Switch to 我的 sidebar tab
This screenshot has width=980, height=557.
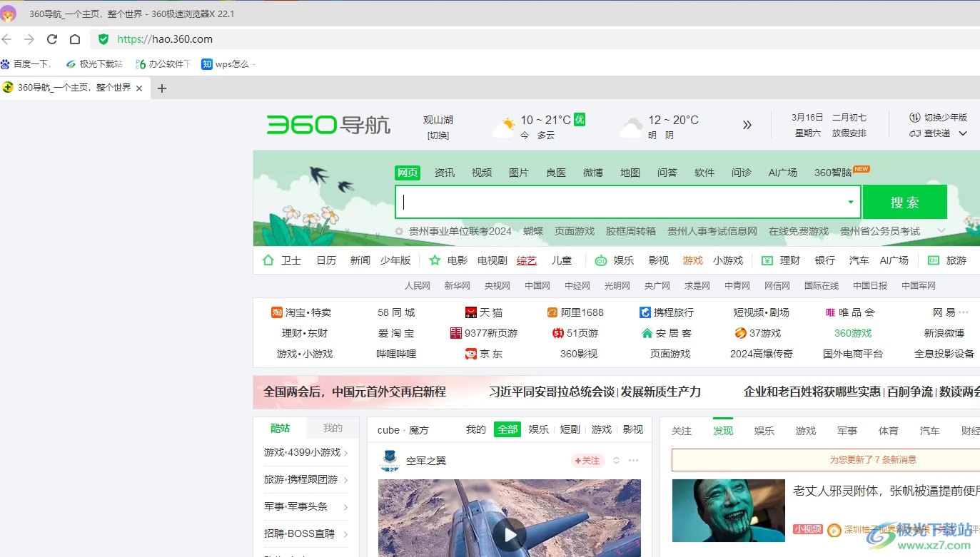point(333,428)
